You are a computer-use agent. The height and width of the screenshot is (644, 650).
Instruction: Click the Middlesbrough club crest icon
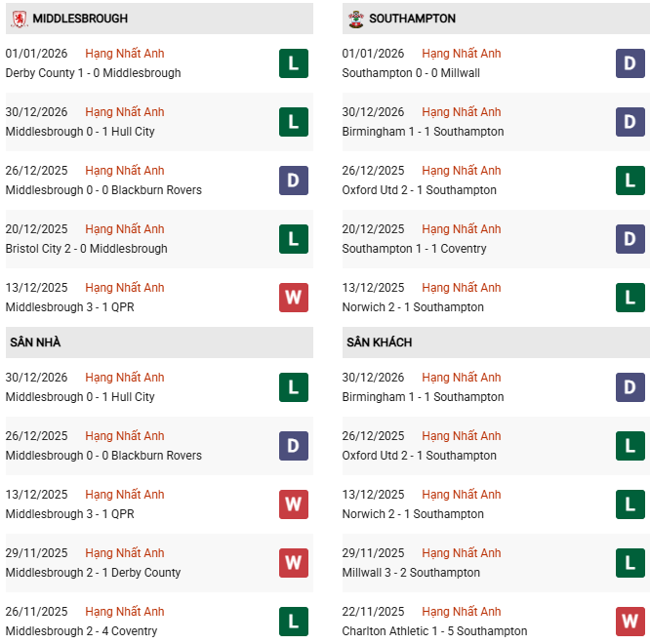point(19,19)
